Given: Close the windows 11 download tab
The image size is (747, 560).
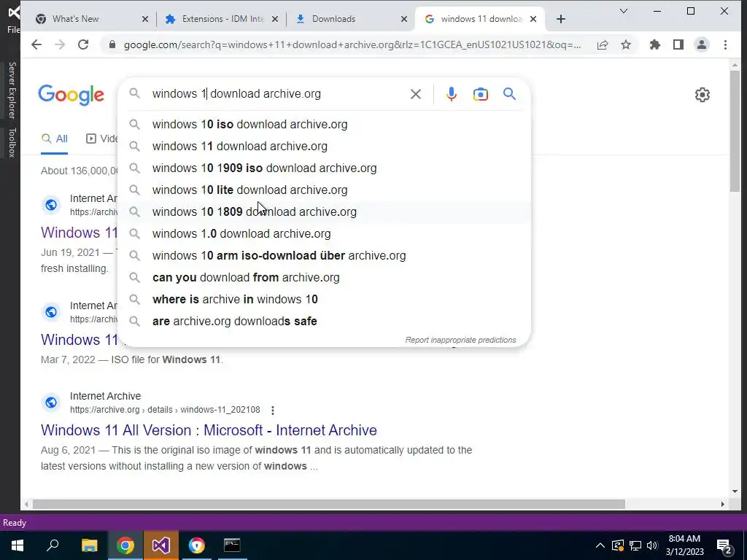Looking at the screenshot, I should [533, 19].
